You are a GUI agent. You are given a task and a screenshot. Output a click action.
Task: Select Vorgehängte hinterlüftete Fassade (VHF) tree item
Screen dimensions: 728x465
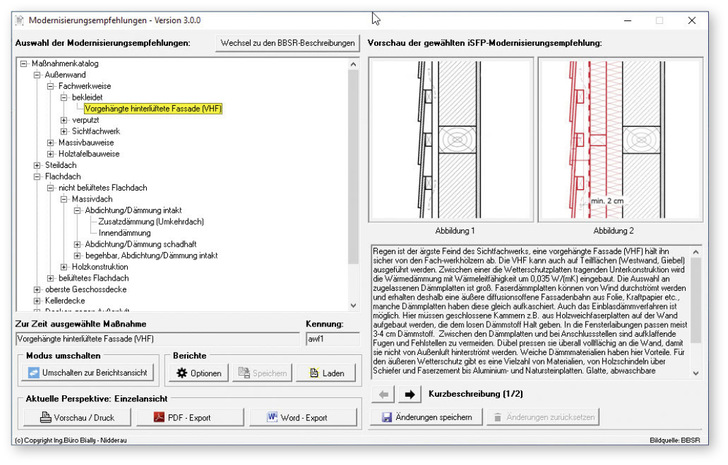click(x=155, y=108)
